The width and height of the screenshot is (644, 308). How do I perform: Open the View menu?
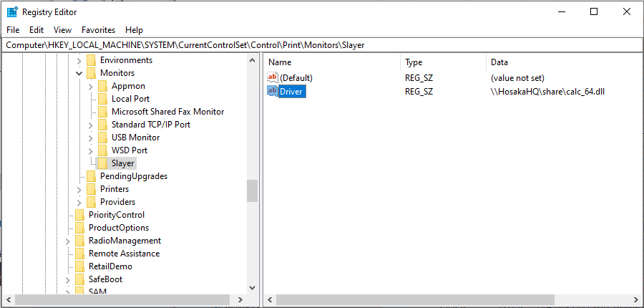[x=62, y=30]
